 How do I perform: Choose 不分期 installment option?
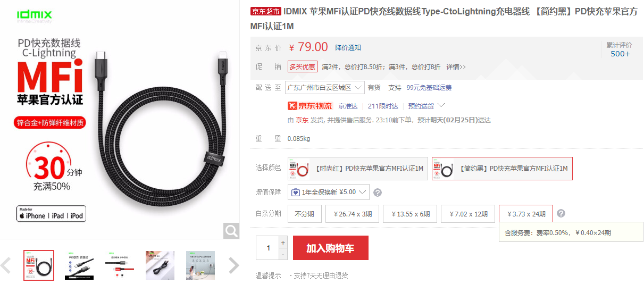(304, 214)
